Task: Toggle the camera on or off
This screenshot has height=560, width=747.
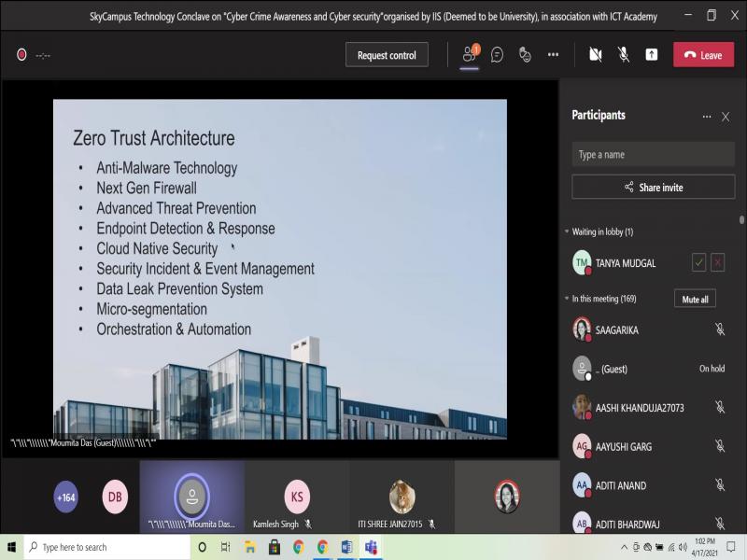Action: point(596,55)
